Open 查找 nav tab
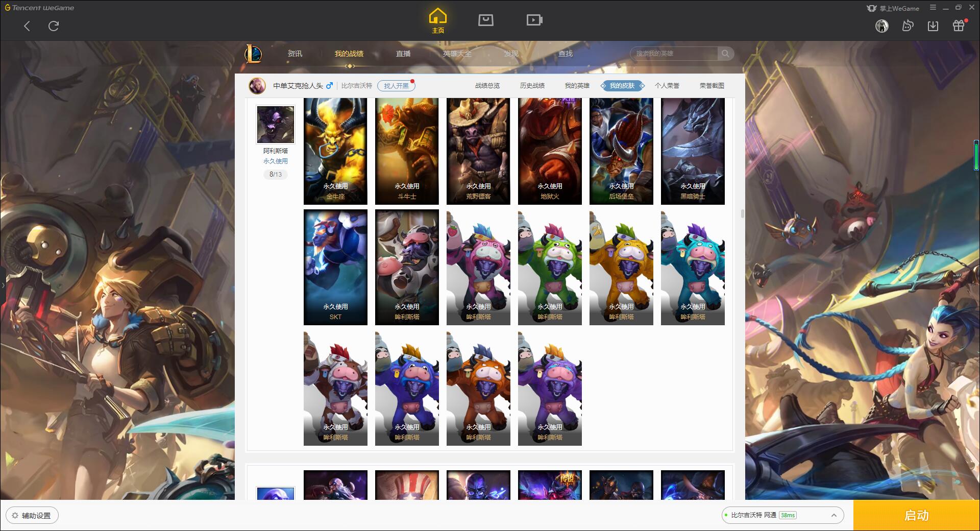This screenshot has height=531, width=980. pos(566,54)
